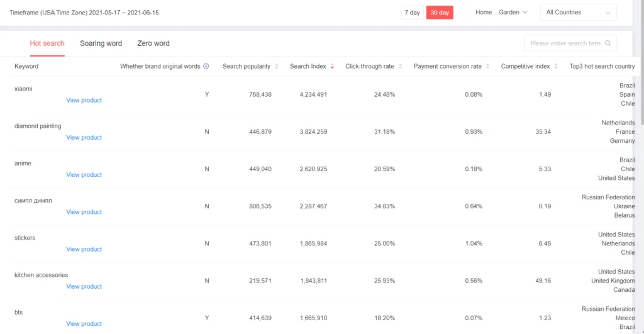Sort by Click-through rate arrows
Viewport: 644px width, 334px height.
click(x=400, y=66)
